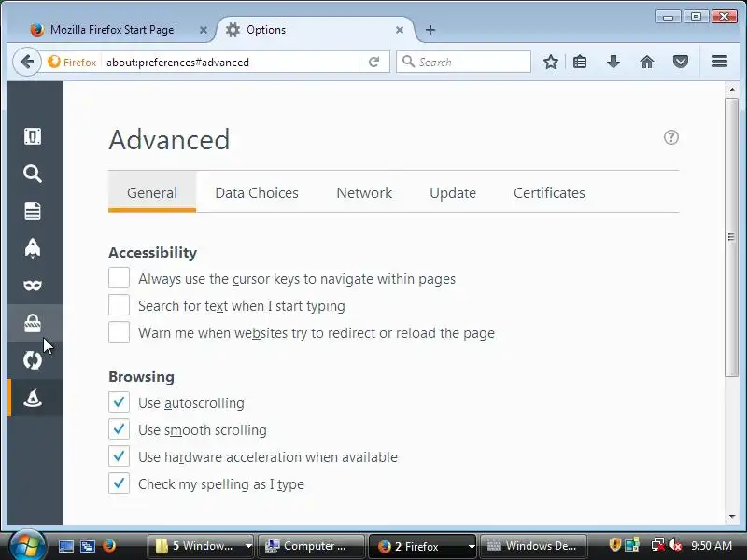The image size is (747, 560).
Task: Open the hamburger menu
Action: (720, 62)
